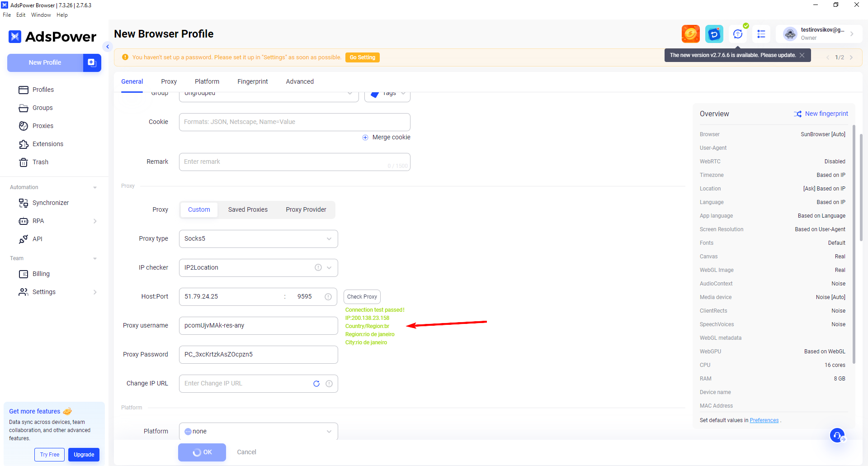Click the Check Proxy button
This screenshot has height=466, width=868.
pos(362,297)
